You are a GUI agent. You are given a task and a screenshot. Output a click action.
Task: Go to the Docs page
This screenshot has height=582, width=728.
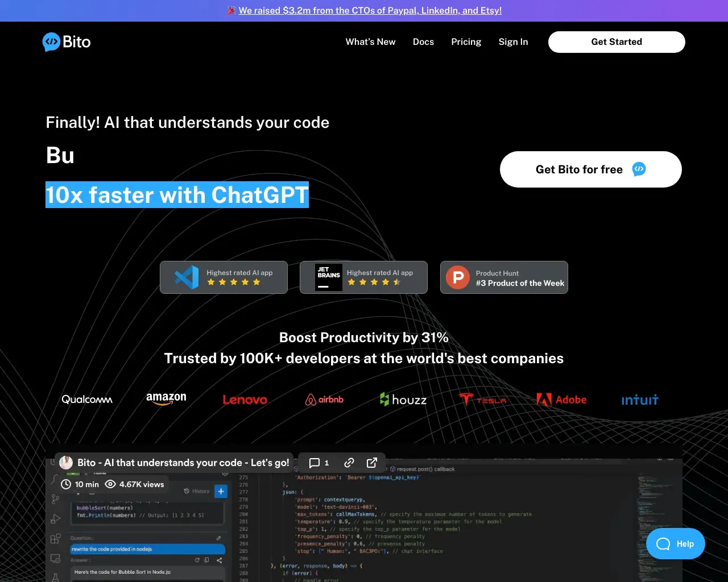(x=423, y=42)
